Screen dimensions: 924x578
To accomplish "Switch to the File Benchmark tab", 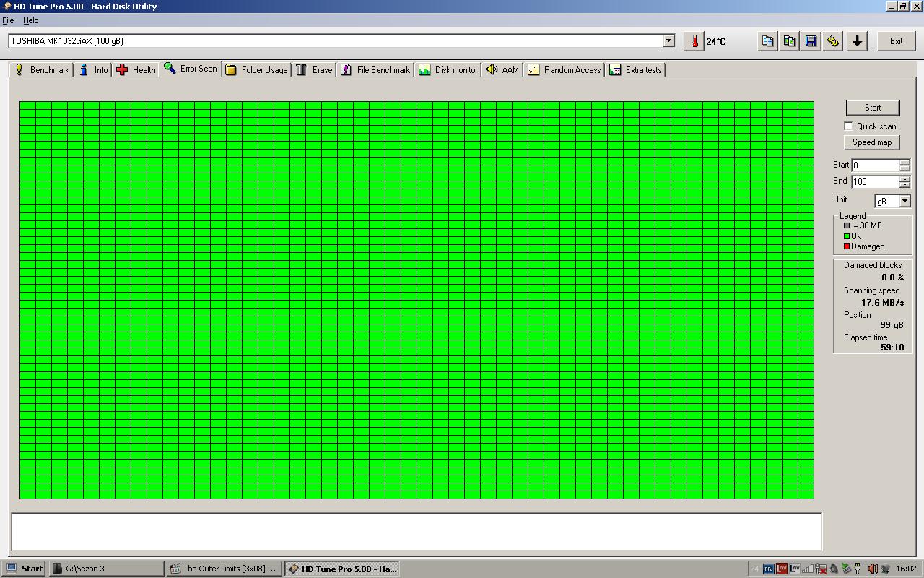I will pos(375,69).
